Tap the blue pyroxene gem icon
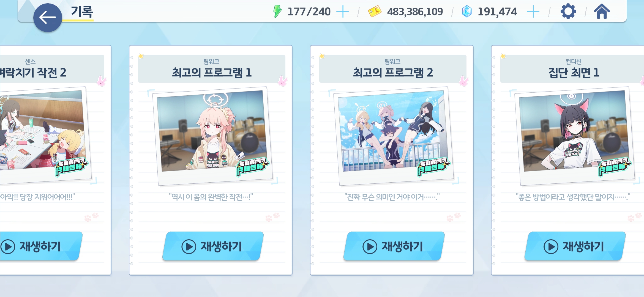 [x=467, y=12]
